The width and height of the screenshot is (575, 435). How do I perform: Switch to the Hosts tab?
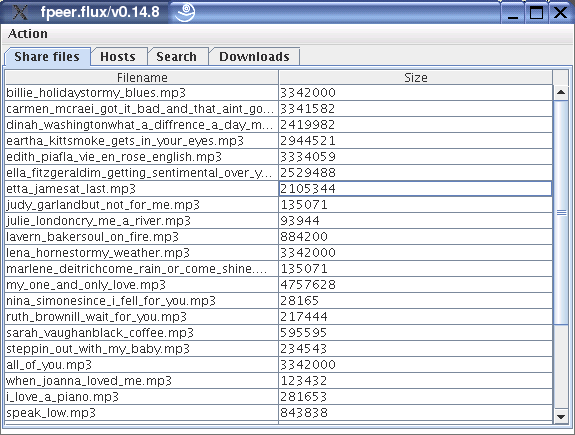[118, 56]
